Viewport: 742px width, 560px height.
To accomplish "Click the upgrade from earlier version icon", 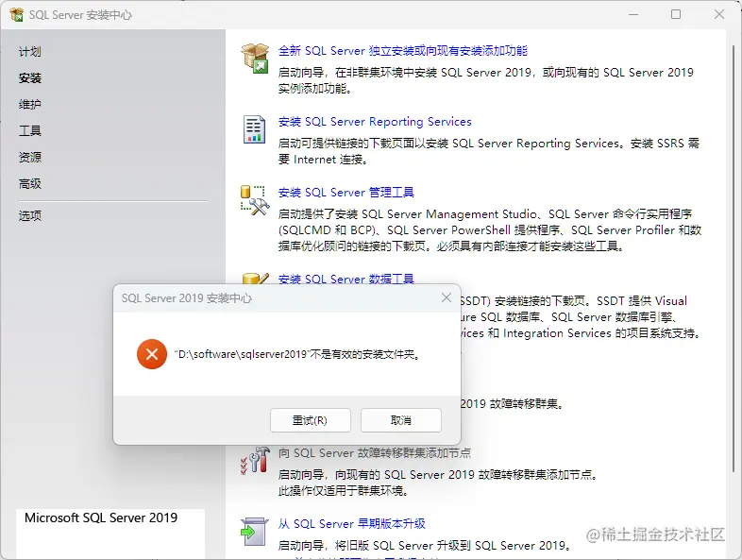I will (x=254, y=532).
